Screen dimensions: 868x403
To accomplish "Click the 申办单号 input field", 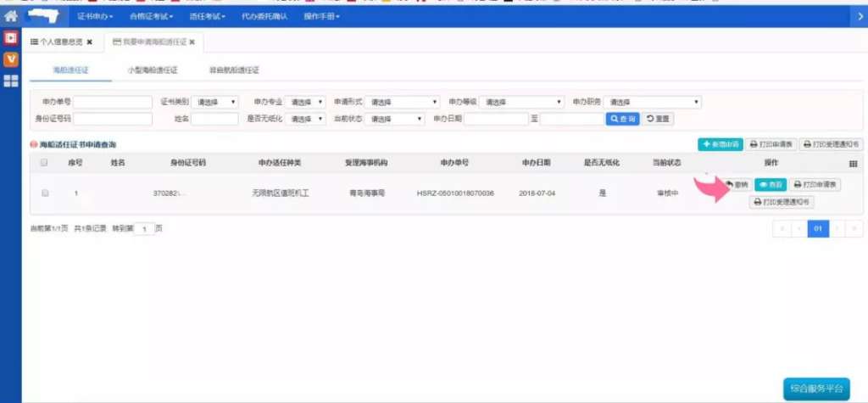I will click(113, 102).
